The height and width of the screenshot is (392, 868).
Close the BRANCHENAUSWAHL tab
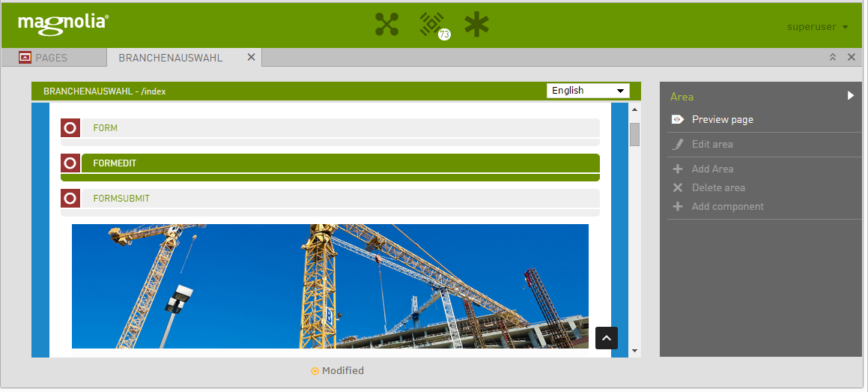coord(251,57)
